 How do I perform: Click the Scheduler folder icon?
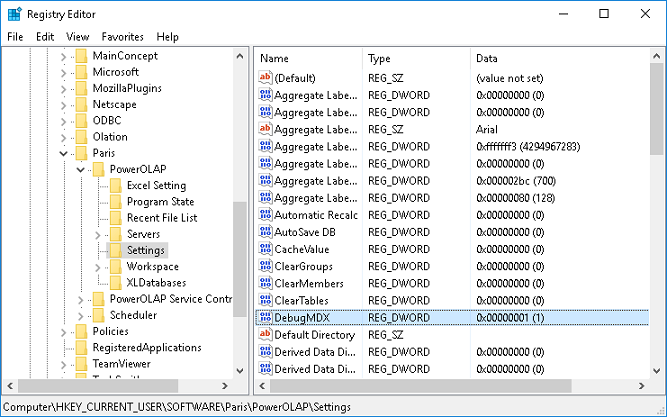tap(98, 315)
